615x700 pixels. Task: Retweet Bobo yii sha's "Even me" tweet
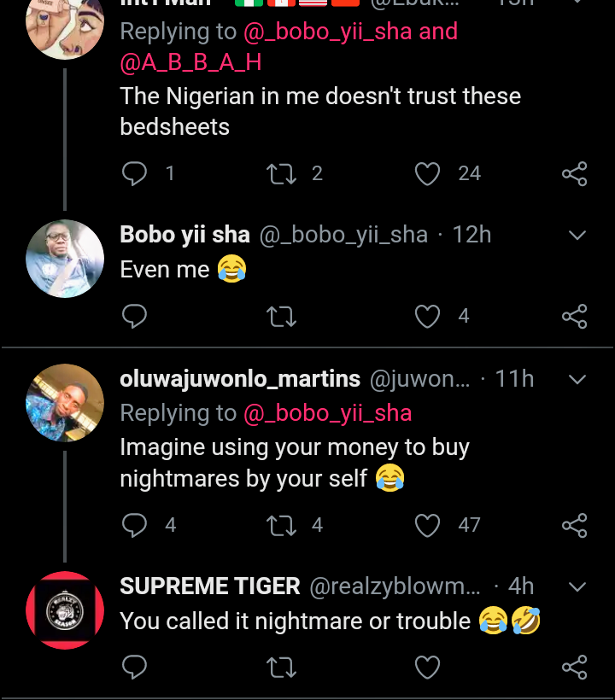280,317
